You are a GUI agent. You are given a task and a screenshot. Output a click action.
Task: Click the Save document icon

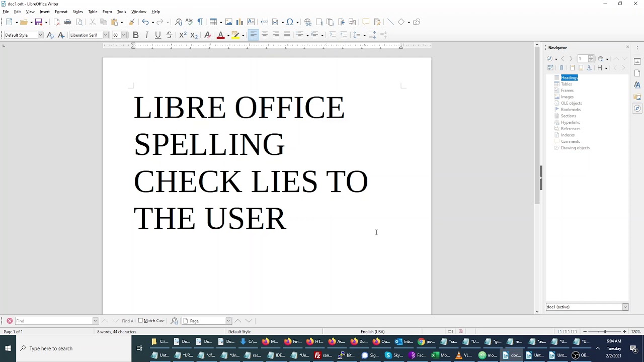point(38,22)
